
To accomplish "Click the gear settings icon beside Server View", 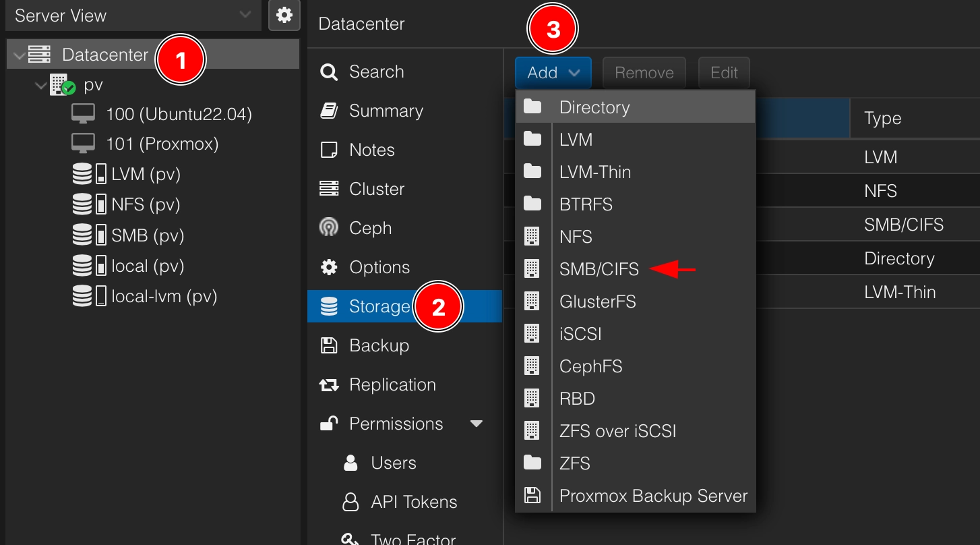I will tap(284, 16).
